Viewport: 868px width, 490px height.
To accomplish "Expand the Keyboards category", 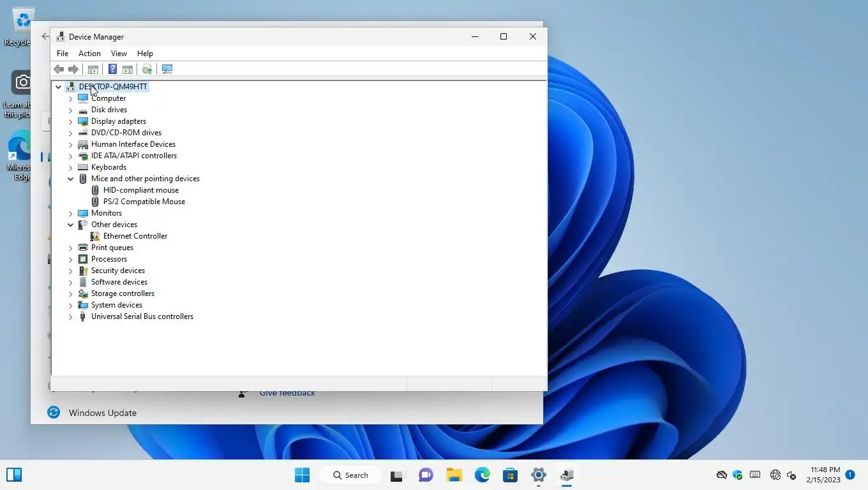I will pyautogui.click(x=70, y=168).
